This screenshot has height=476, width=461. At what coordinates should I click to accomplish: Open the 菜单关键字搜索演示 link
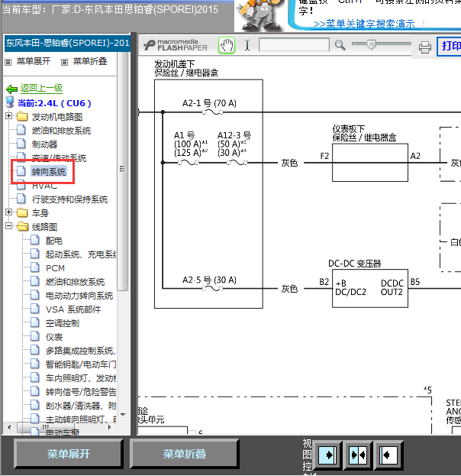(x=364, y=24)
